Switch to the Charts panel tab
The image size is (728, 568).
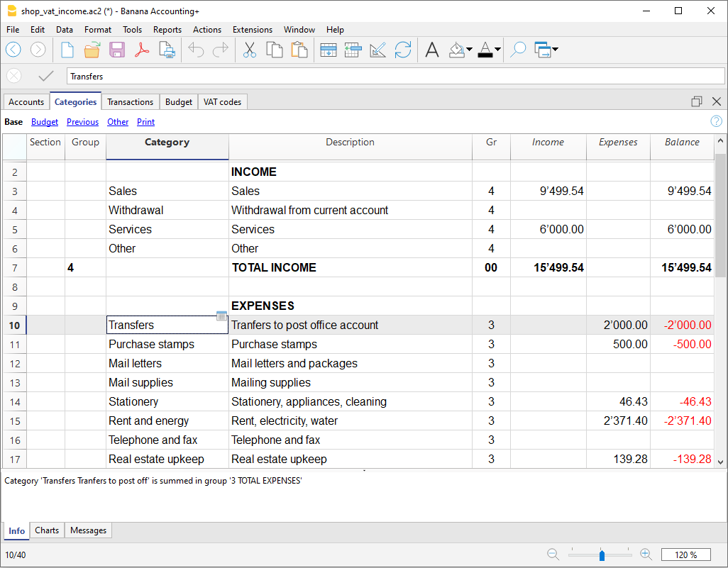click(x=47, y=530)
